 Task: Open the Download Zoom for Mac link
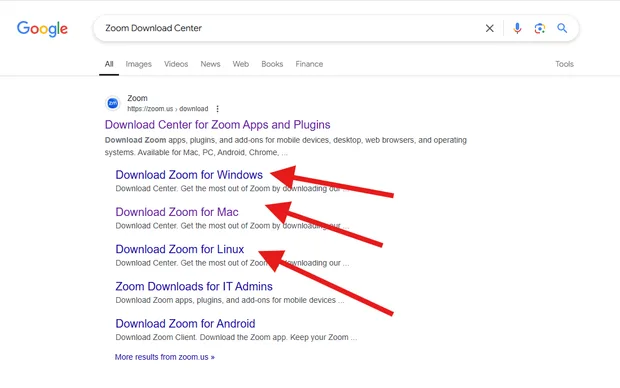(x=177, y=212)
